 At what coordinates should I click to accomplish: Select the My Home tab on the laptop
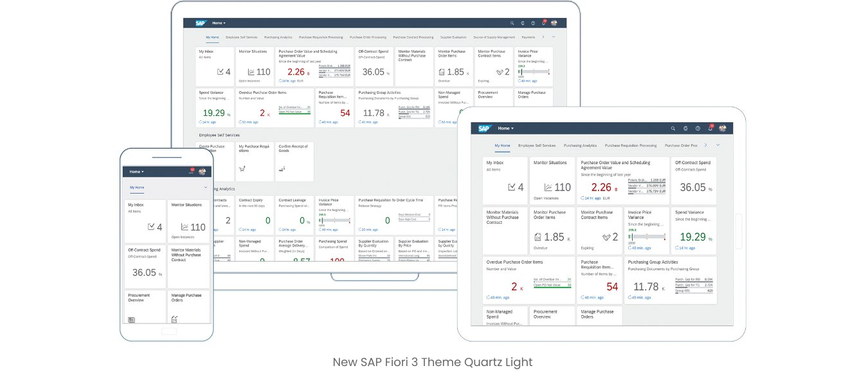click(x=213, y=37)
